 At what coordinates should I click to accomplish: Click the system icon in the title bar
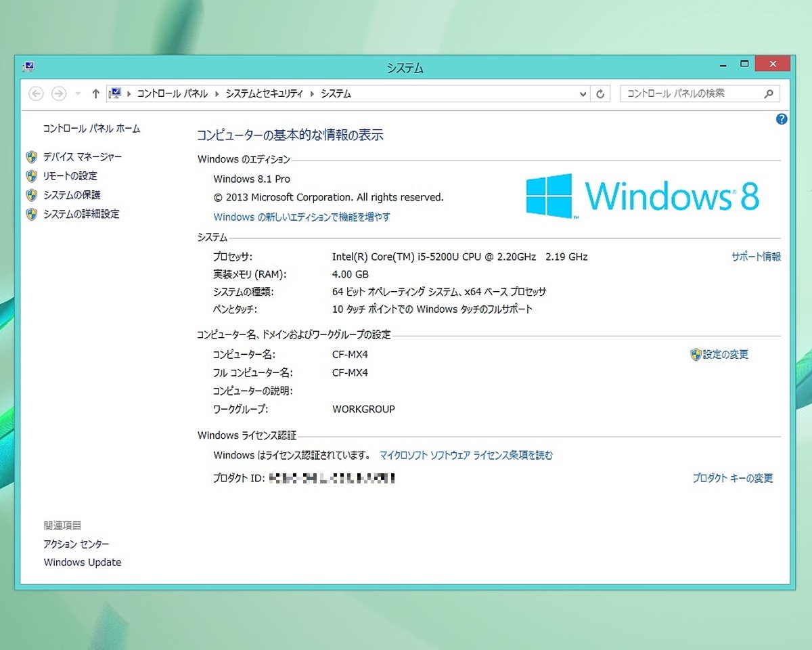(x=28, y=66)
